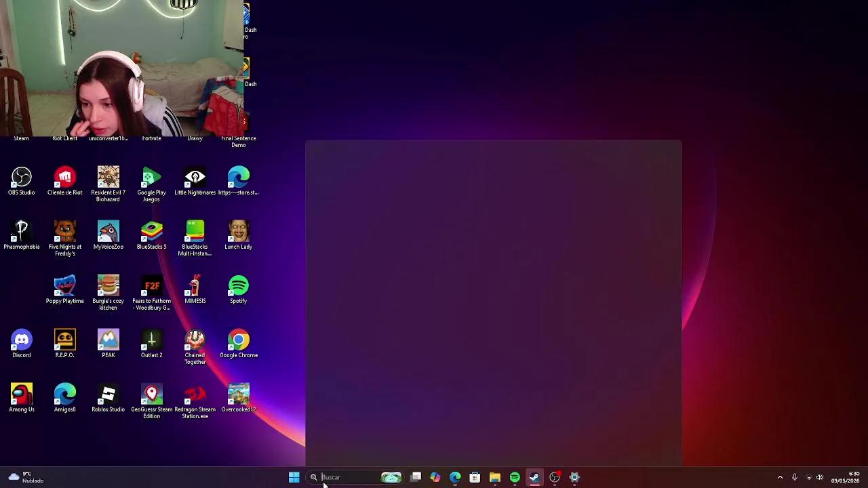Click the PEAK game shortcut
The height and width of the screenshot is (488, 868).
(108, 344)
